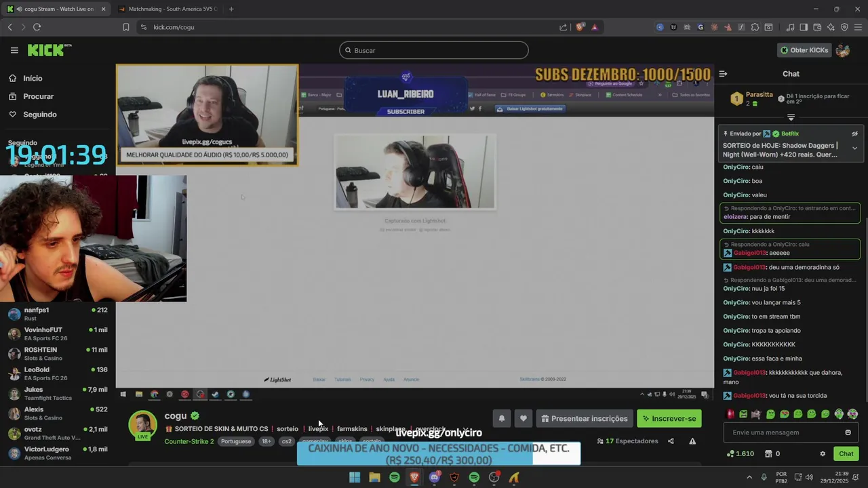Open the music note media control icon
Viewport: 868px width, 488px height.
click(790, 27)
